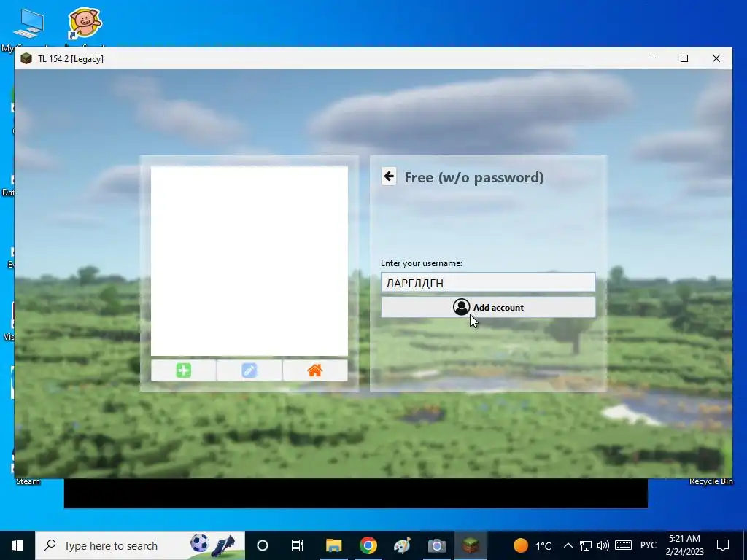Open the camera app on the taskbar
The image size is (747, 560).
tap(436, 545)
